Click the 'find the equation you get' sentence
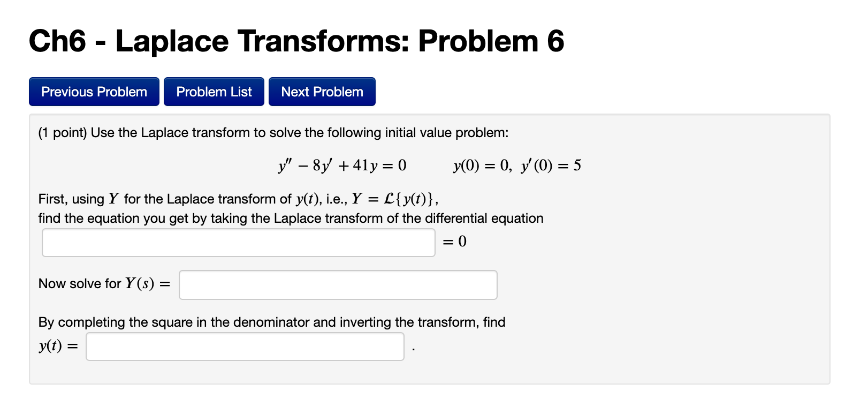 (x=291, y=219)
